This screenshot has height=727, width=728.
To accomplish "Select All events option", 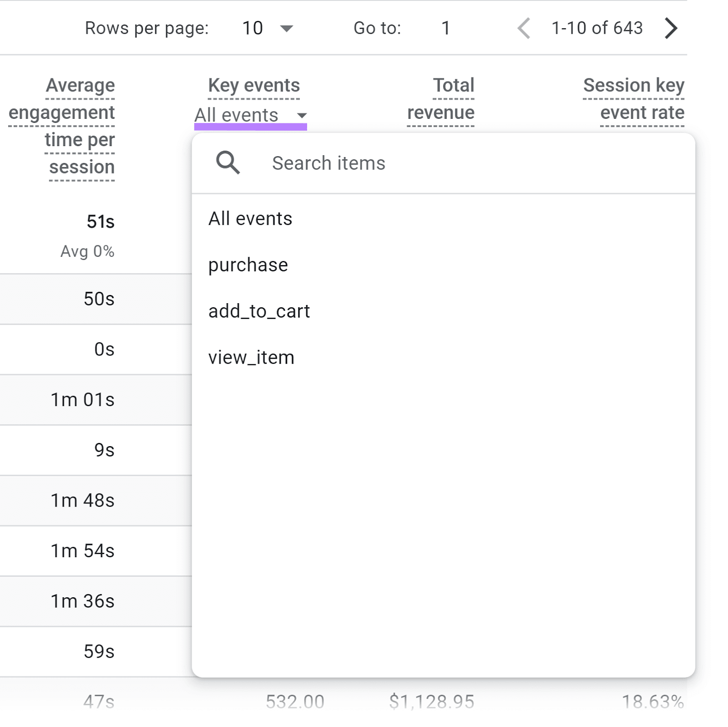I will pyautogui.click(x=250, y=219).
